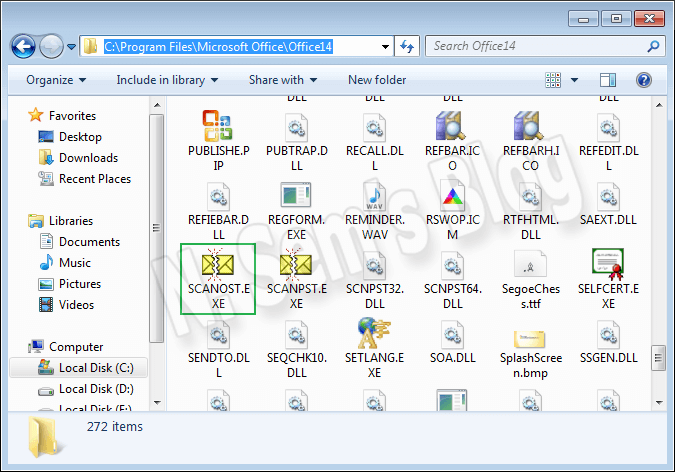Open the Include in library dropdown
This screenshot has height=472, width=675.
(167, 80)
